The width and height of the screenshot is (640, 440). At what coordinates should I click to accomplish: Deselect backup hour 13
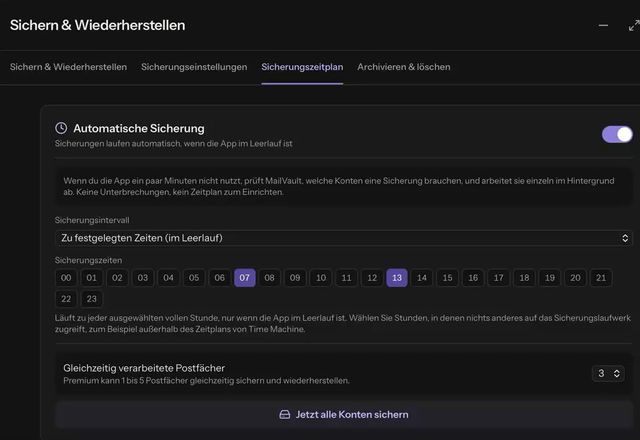coord(397,278)
